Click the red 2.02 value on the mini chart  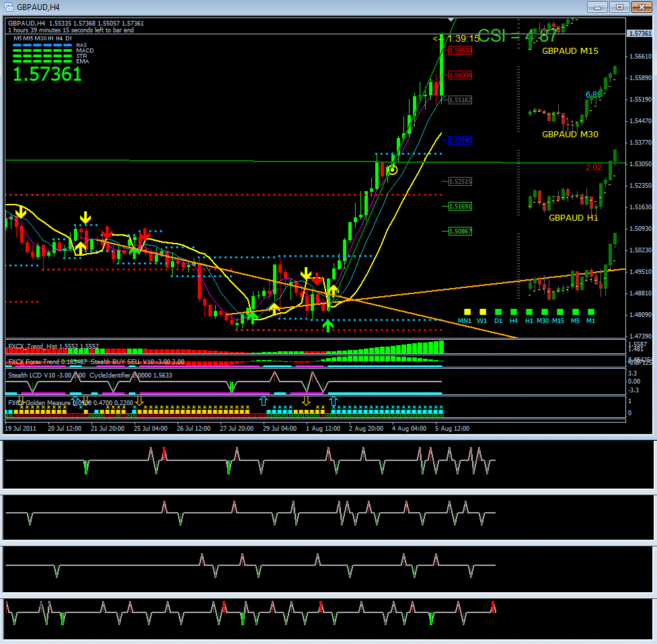594,168
